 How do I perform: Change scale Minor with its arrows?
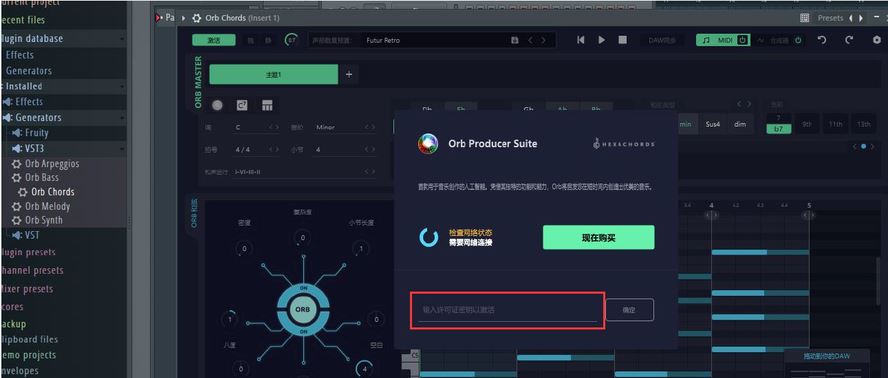click(370, 127)
